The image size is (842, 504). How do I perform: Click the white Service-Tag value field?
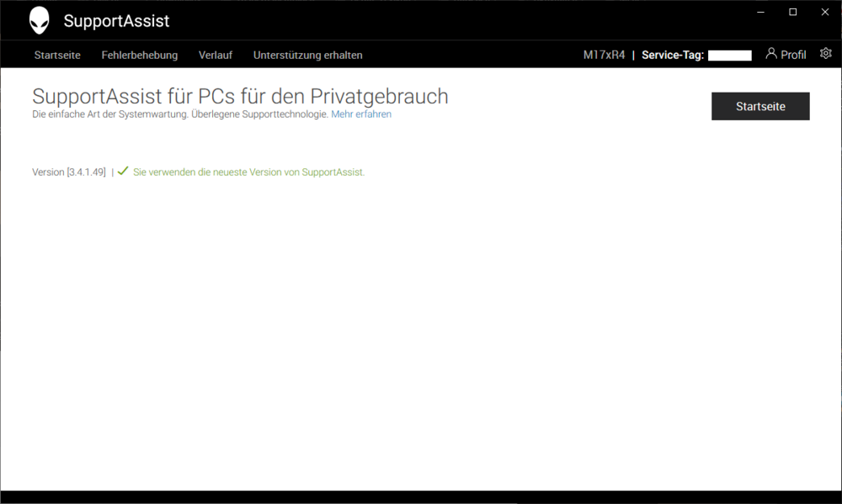tap(729, 56)
